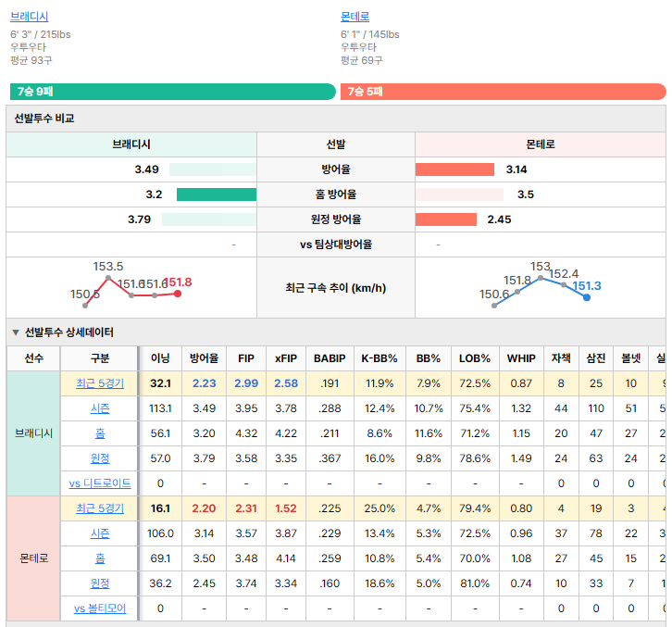Viewport: 672px width, 627px height.
Task: Open 브래디시's 홈 stats link
Action: point(100,433)
